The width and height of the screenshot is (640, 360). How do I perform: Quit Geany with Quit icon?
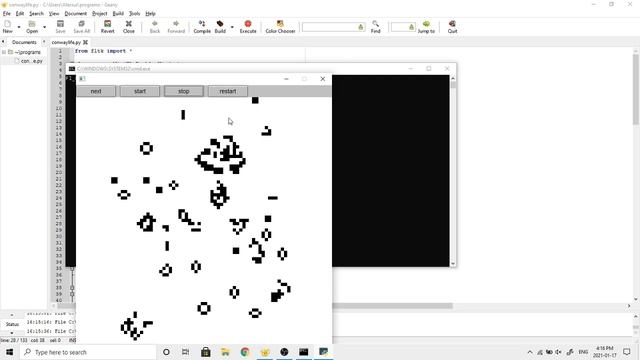[x=452, y=27]
